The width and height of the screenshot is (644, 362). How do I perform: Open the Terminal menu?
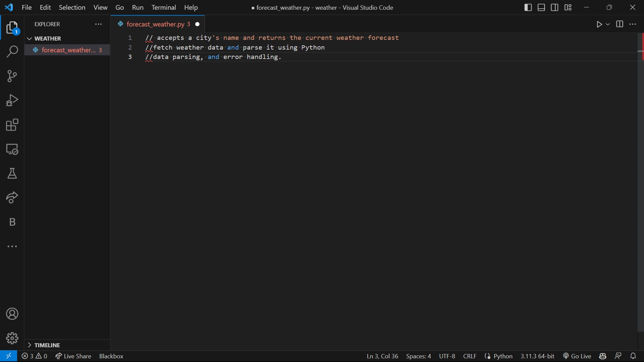point(164,7)
